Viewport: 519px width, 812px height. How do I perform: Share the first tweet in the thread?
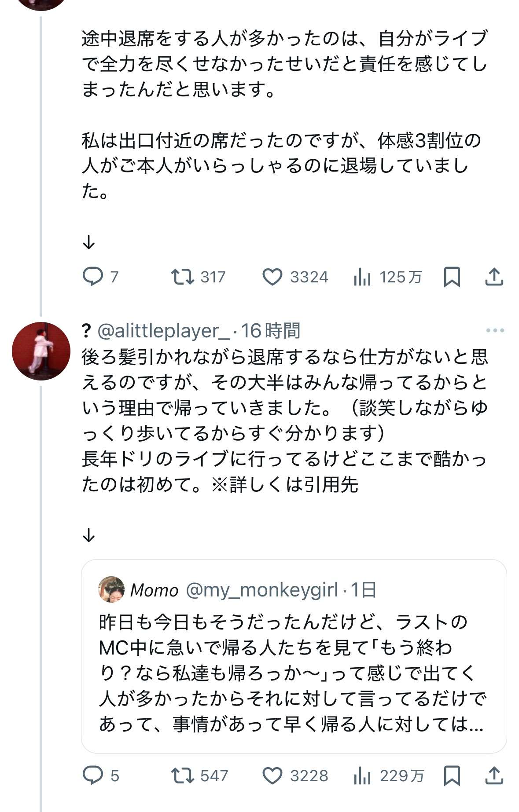point(494,277)
